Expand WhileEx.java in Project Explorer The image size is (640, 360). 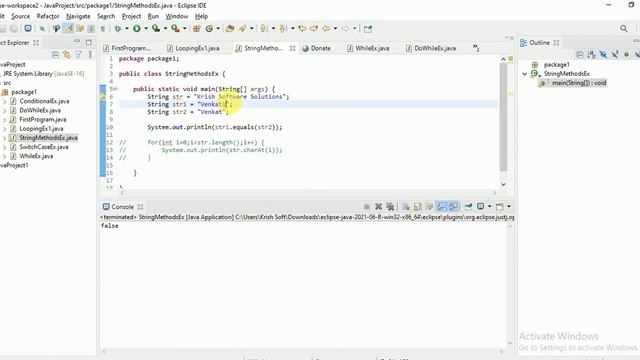(x=4, y=156)
